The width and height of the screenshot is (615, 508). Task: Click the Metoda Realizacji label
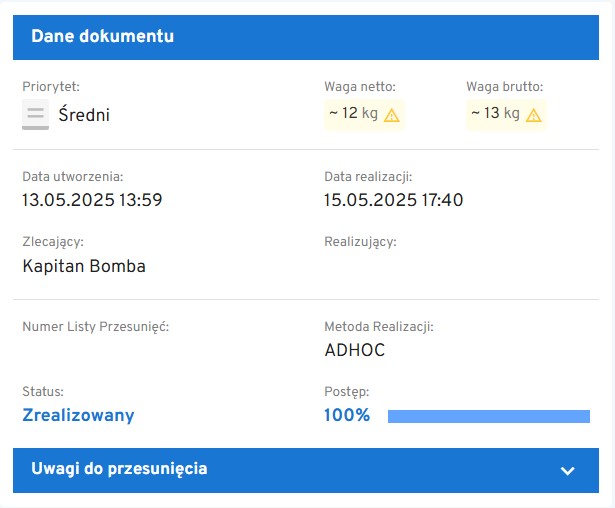[x=378, y=326]
